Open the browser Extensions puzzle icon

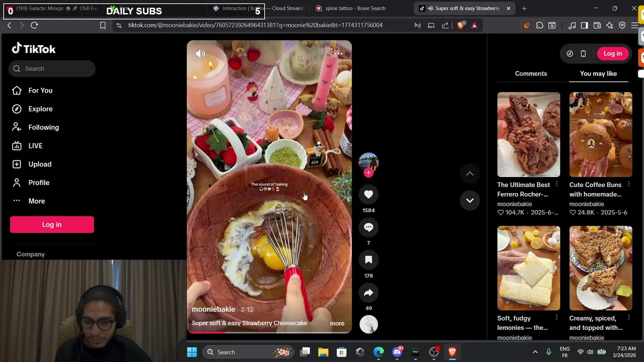[x=539, y=25]
